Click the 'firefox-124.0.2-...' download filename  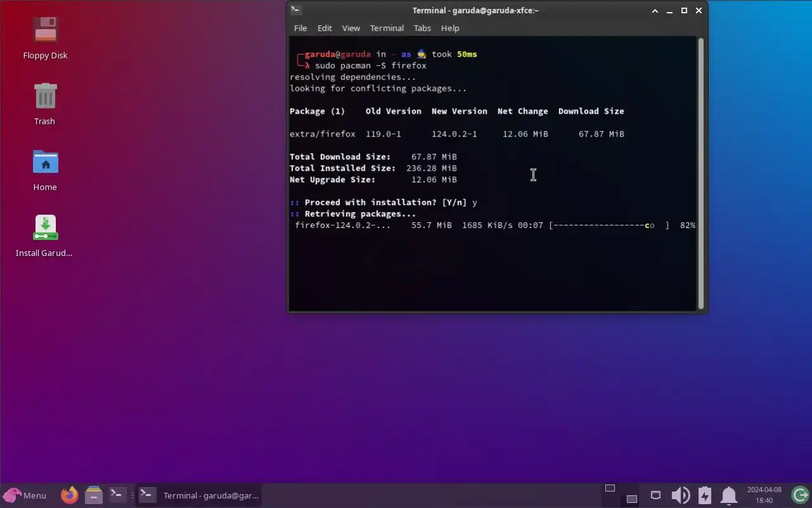pyautogui.click(x=343, y=225)
